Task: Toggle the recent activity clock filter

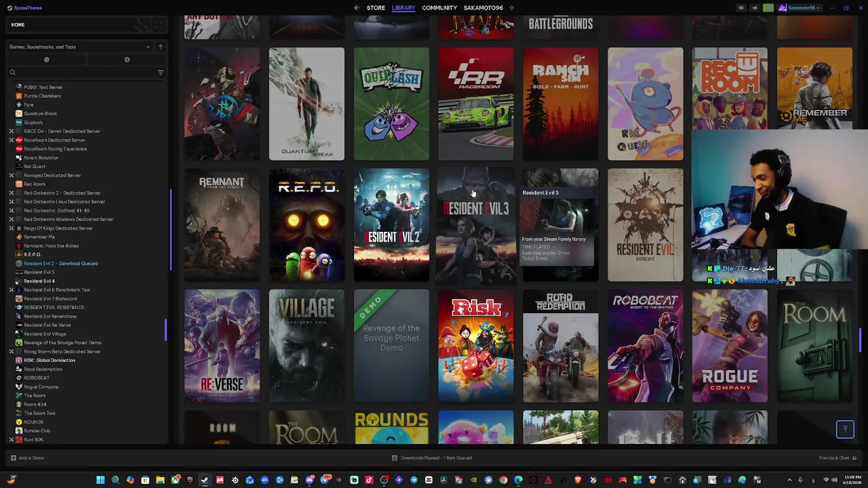Action: pyautogui.click(x=47, y=60)
